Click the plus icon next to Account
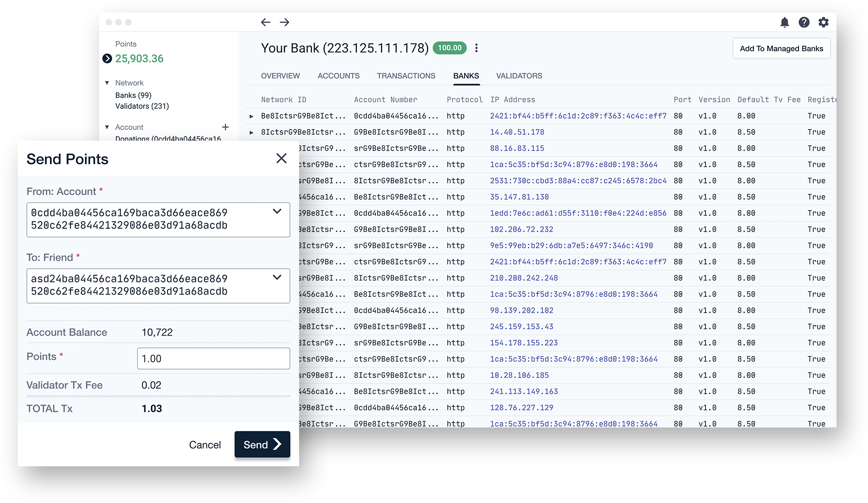Screen dimensions: 868x503 click(225, 127)
